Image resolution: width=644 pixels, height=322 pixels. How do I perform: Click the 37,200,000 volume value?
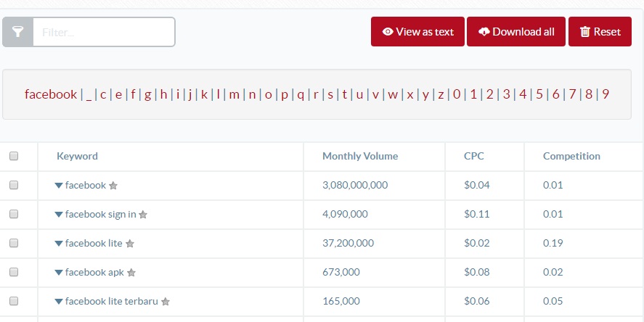point(348,243)
